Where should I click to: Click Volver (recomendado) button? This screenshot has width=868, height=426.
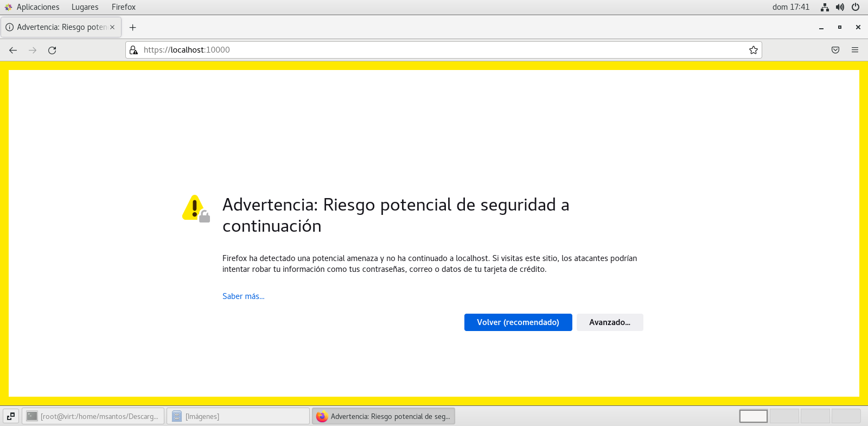tap(518, 322)
